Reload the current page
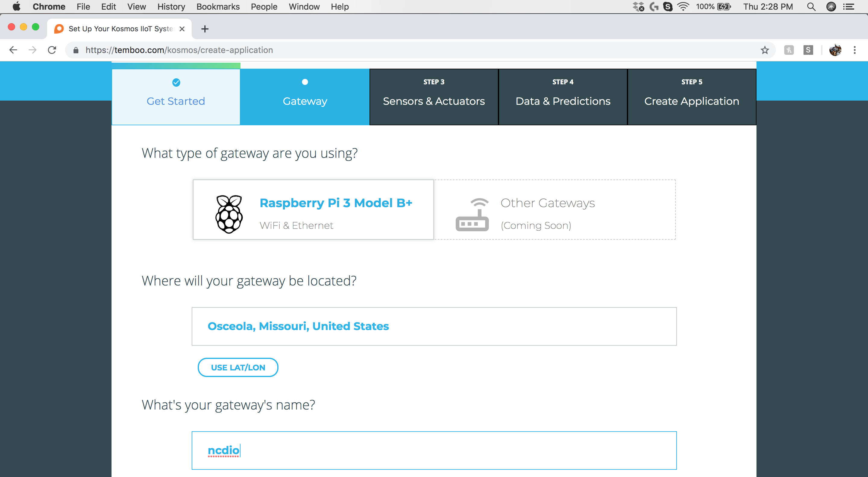868x477 pixels. pyautogui.click(x=52, y=50)
